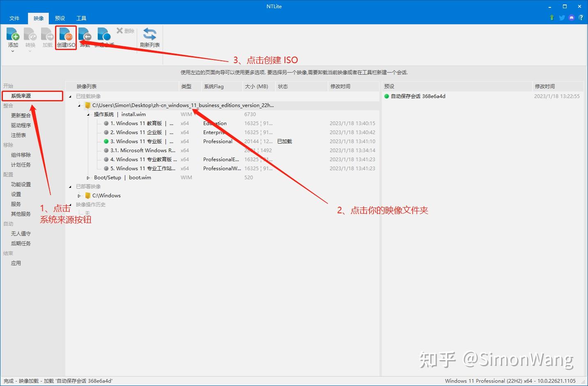Open the 添加 dropdown arrow
Screen dimensions: 588x386
tap(13, 50)
